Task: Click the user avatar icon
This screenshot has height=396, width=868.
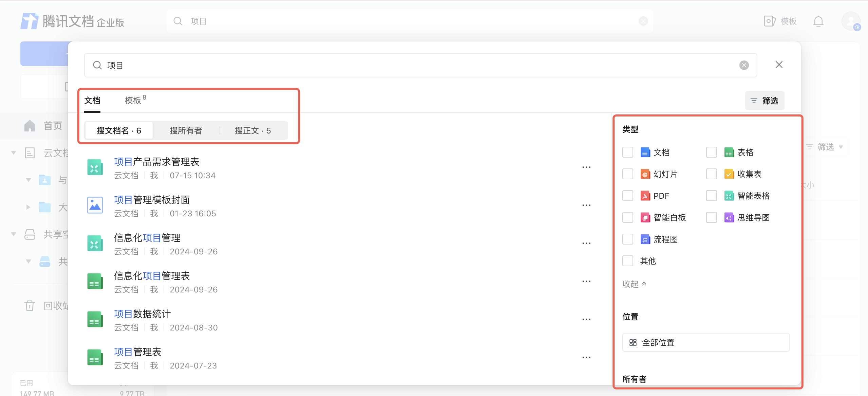Action: tap(851, 21)
